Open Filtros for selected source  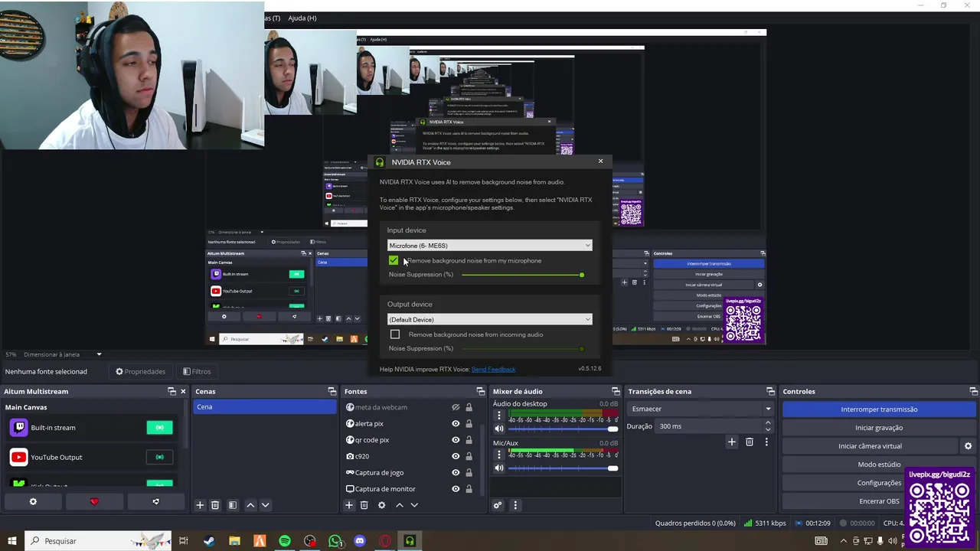click(197, 371)
